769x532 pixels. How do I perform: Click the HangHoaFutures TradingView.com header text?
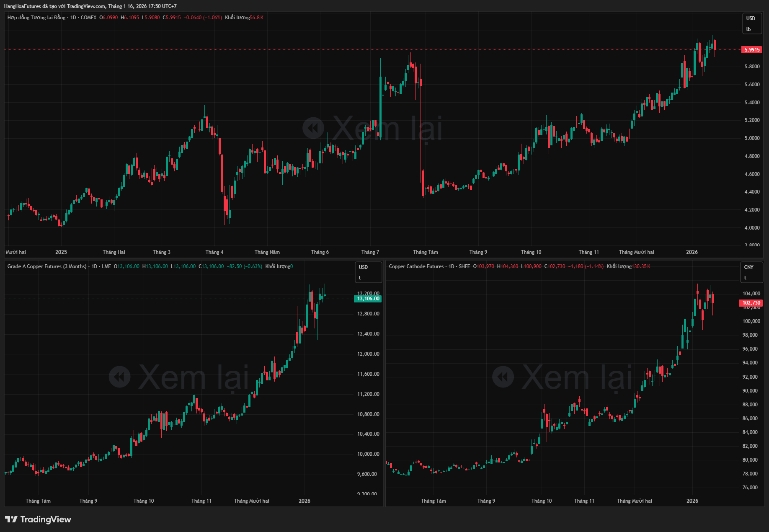90,6
